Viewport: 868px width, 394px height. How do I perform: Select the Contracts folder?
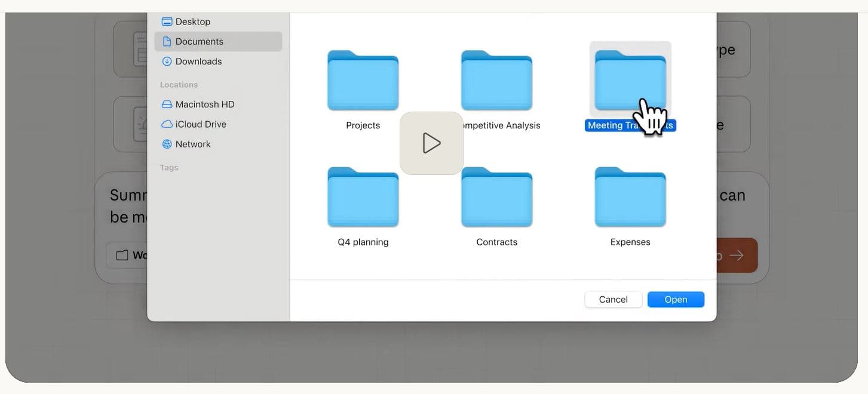click(x=496, y=198)
